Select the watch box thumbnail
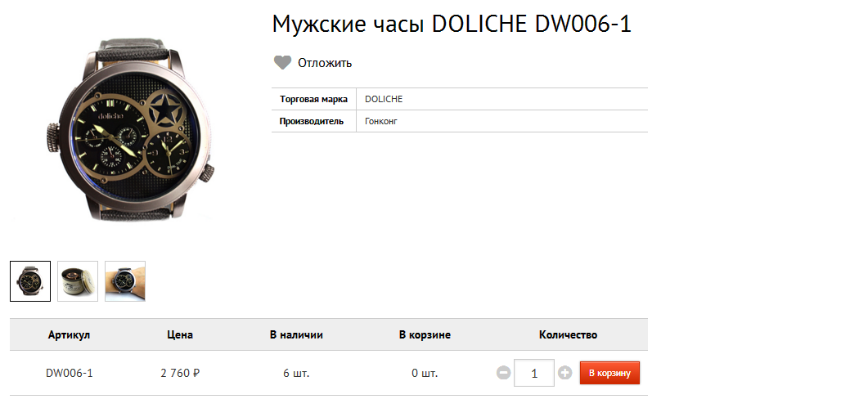Viewport: 868px width, 399px height. click(x=78, y=281)
